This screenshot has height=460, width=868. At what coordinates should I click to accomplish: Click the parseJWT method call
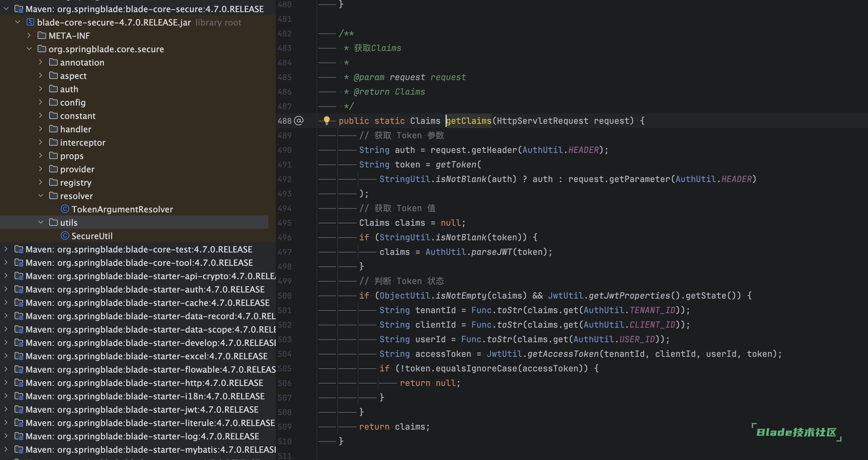tap(491, 252)
